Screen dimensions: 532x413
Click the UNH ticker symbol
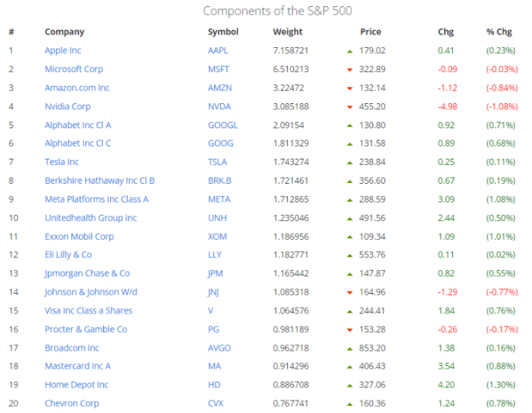tap(217, 218)
